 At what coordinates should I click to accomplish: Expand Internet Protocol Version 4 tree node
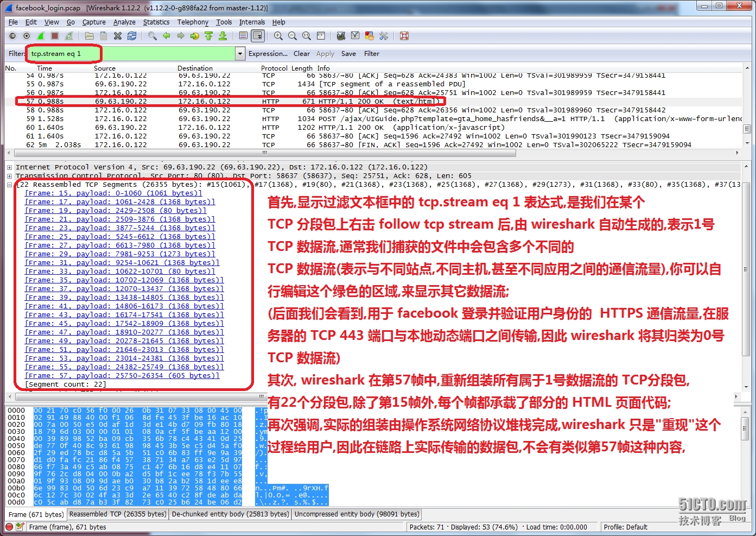[x=9, y=167]
